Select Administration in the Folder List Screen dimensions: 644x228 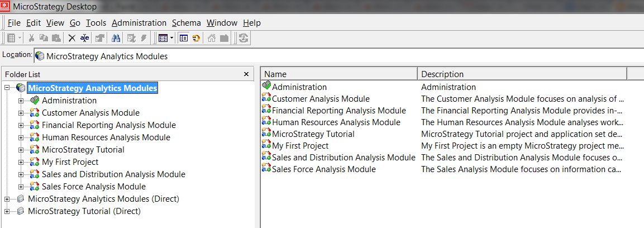(x=69, y=101)
